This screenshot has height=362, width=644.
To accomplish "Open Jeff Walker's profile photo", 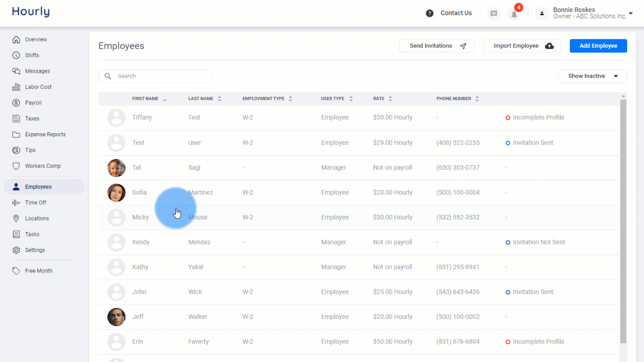I will click(116, 317).
